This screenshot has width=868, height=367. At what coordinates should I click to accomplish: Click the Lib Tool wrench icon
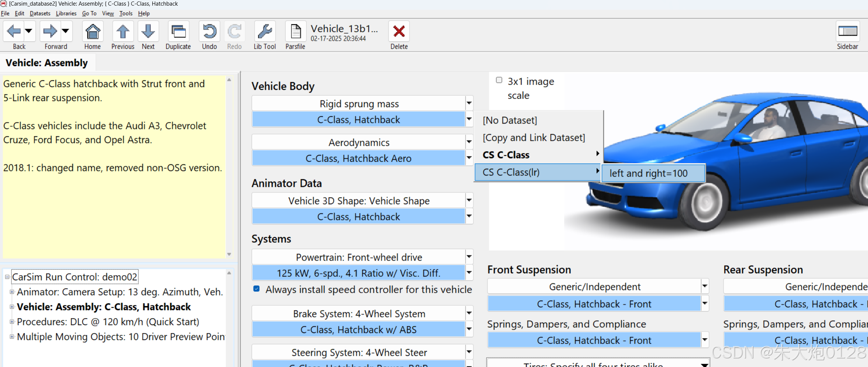pos(265,31)
